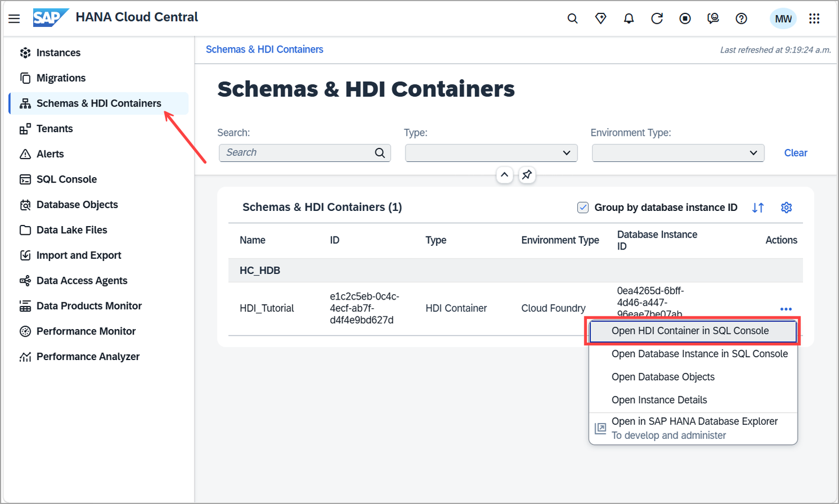Image resolution: width=839 pixels, height=504 pixels.
Task: Click the HC_HDB group row
Action: [x=516, y=270]
